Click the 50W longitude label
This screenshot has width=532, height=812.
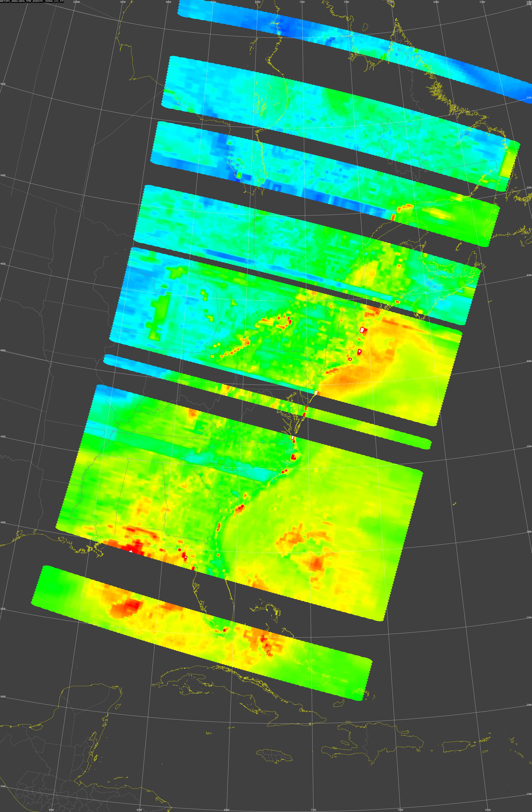pos(529,2)
